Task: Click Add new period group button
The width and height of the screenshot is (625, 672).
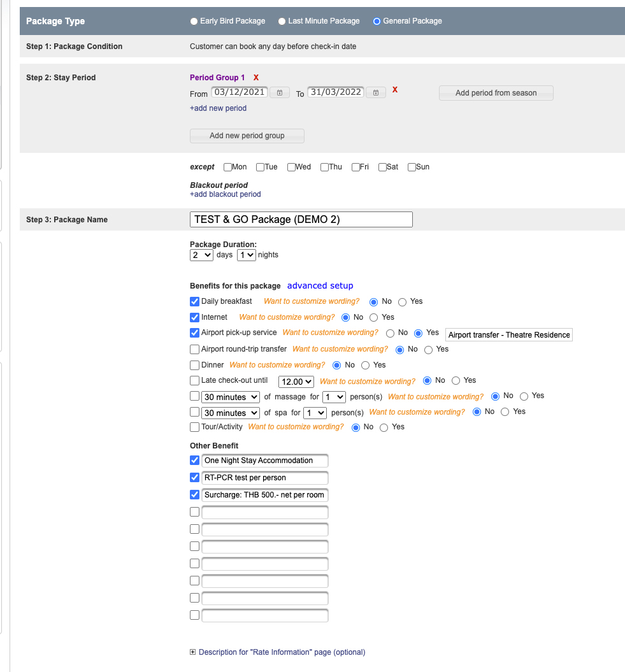Action: 247,136
